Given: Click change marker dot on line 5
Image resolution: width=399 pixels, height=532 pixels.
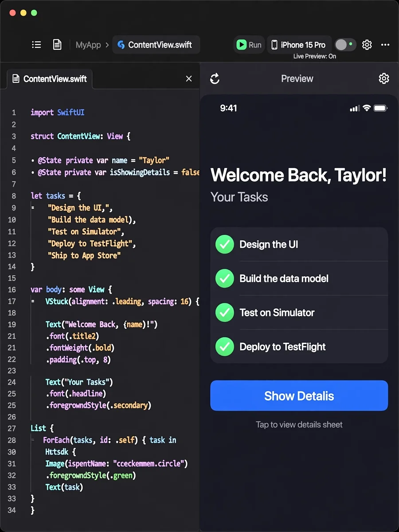Looking at the screenshot, I should point(33,160).
